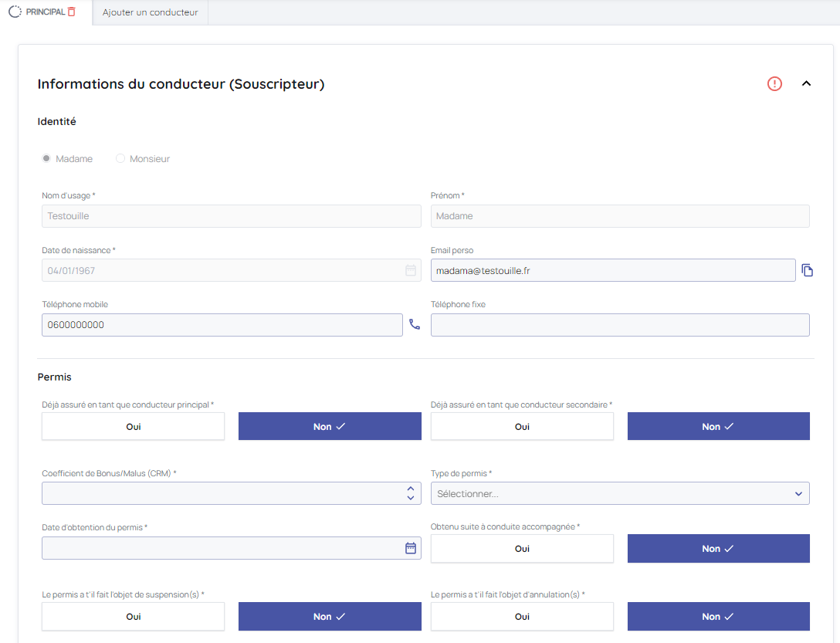The image size is (840, 643).
Task: Open the Type de permis dropdown
Action: click(619, 493)
